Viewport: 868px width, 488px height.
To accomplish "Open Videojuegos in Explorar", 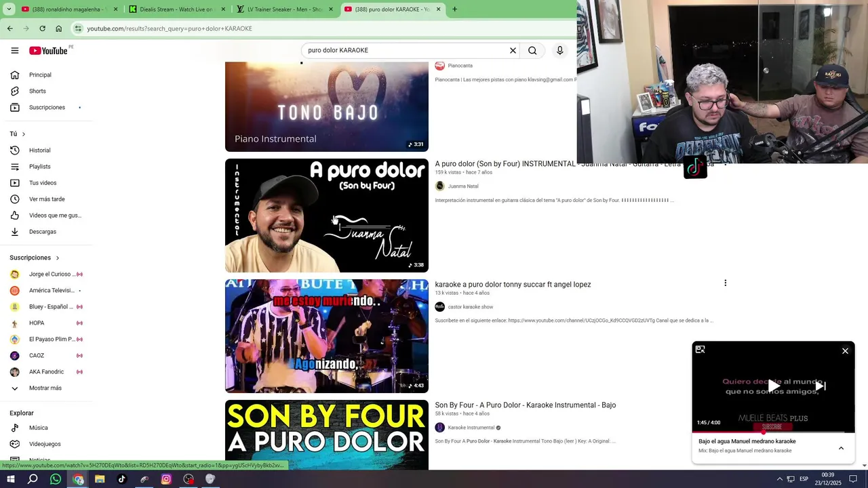I will tap(46, 444).
